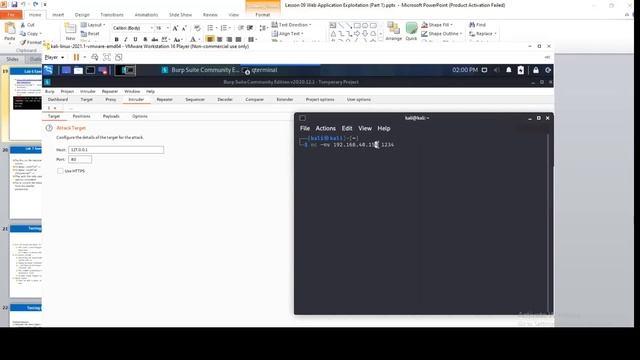Viewport: 640px width, 360px height.
Task: Open the Kali applications menu dragon icon
Action: (x=49, y=70)
